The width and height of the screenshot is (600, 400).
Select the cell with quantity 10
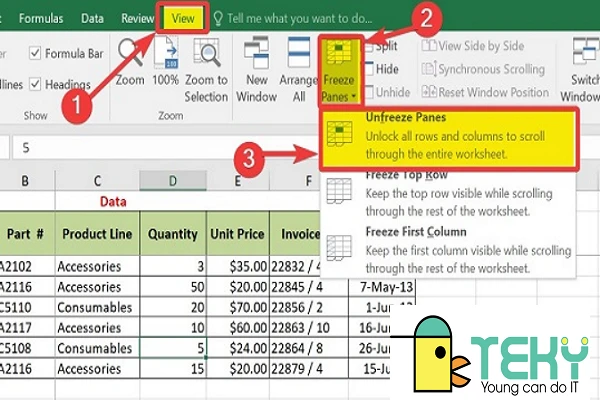[173, 328]
